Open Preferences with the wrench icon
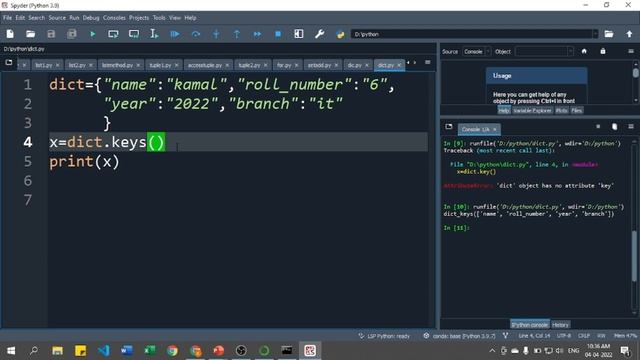This screenshot has width=640, height=360. pyautogui.click(x=320, y=34)
